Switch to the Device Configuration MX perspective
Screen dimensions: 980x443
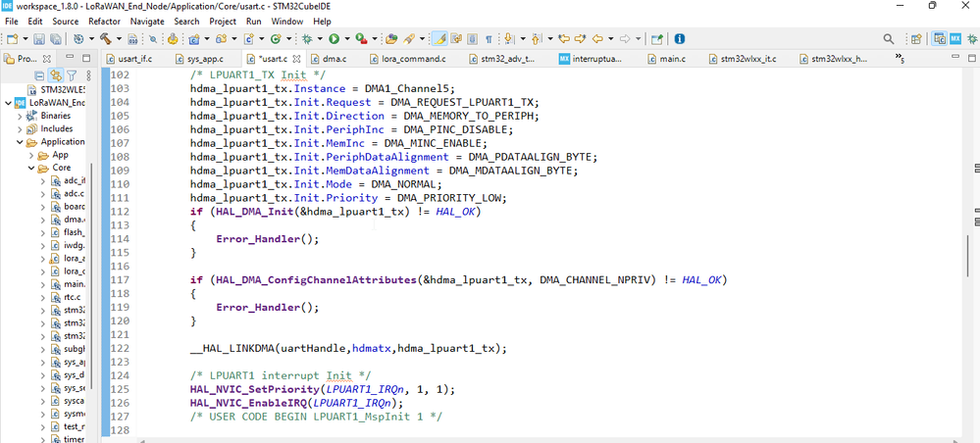(x=955, y=39)
